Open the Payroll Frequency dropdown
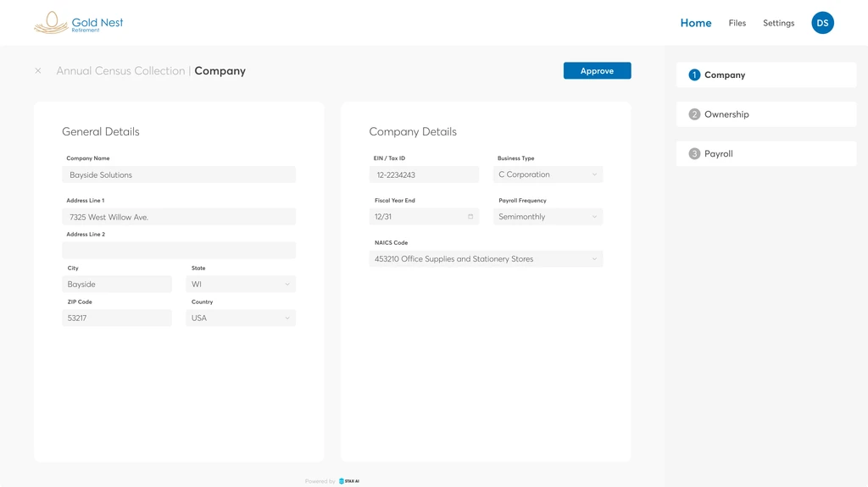Viewport: 868px width, 487px height. click(548, 217)
